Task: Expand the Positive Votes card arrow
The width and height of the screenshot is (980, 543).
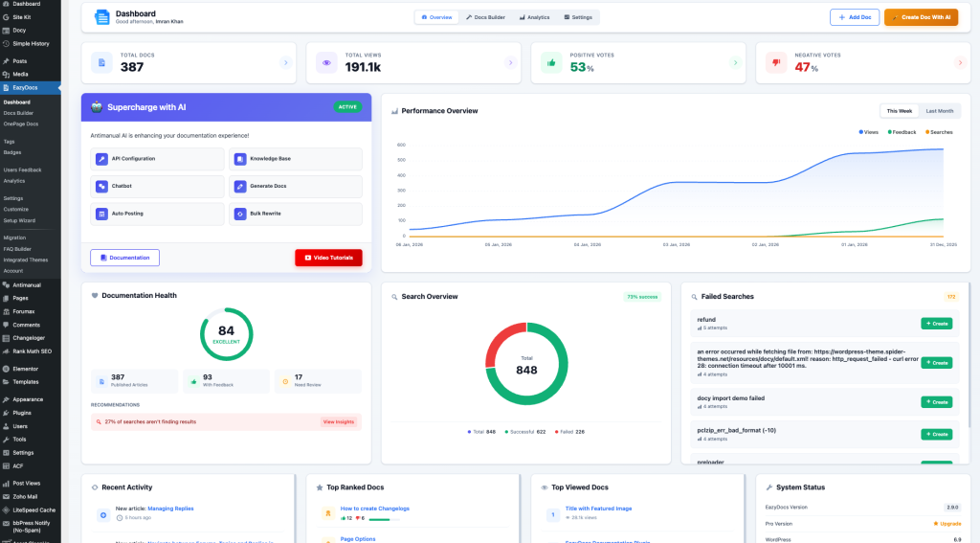Action: (x=735, y=62)
